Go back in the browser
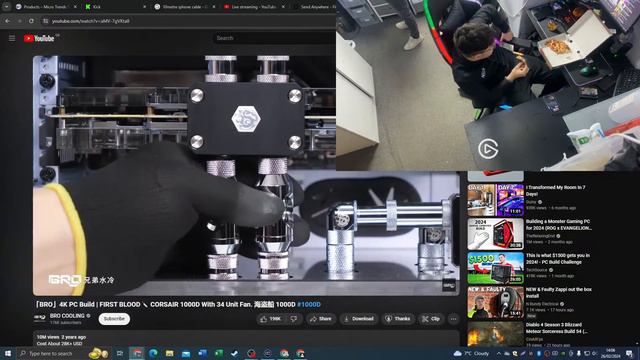Image resolution: width=640 pixels, height=360 pixels. (x=8, y=21)
